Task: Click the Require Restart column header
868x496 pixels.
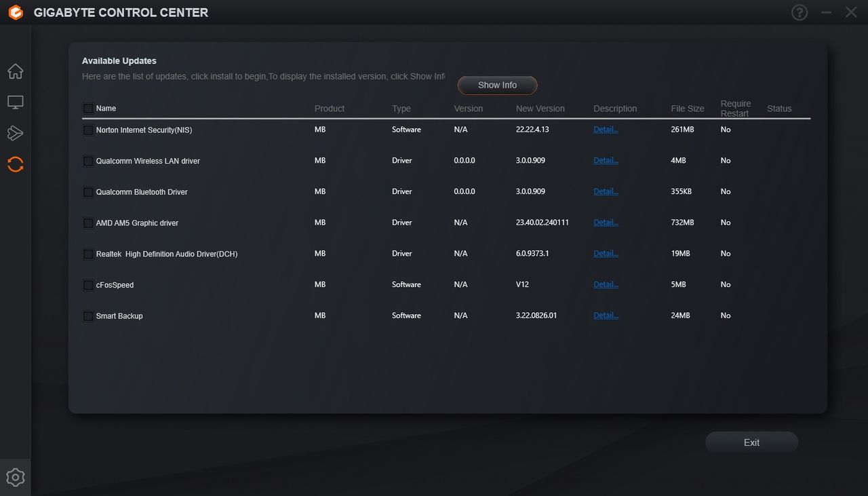Action: 736,109
